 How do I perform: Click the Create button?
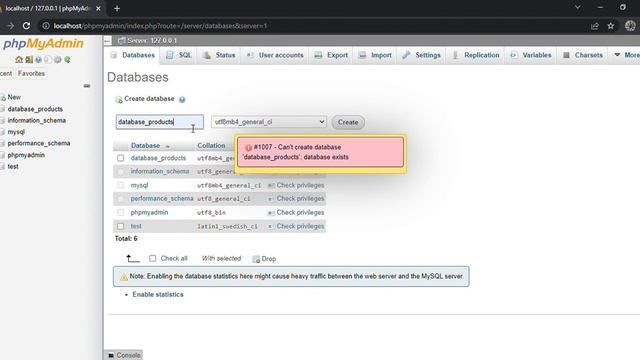pos(348,122)
